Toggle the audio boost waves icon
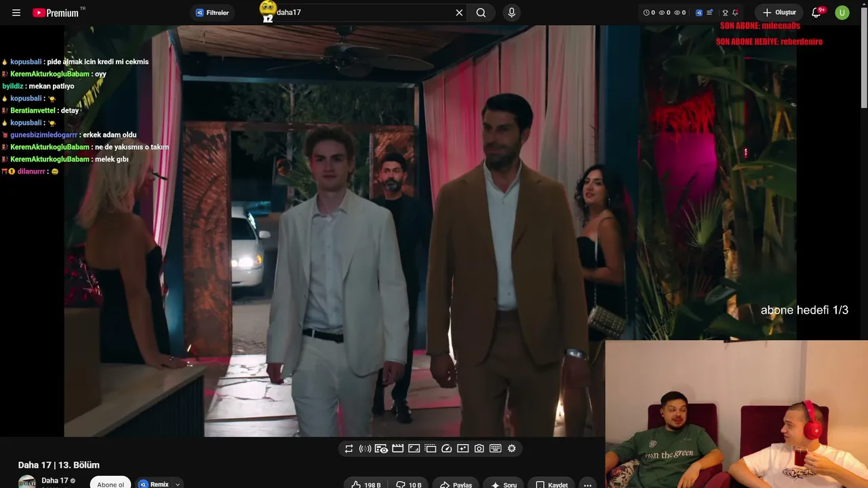 tap(365, 449)
